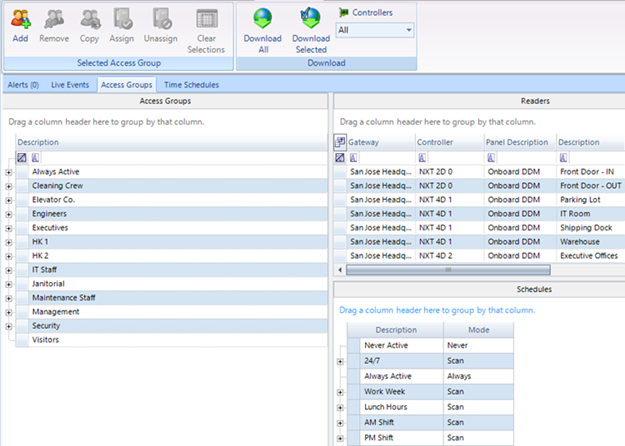Click the Download Selected icon
Screen dimensions: 625x446
tap(311, 19)
